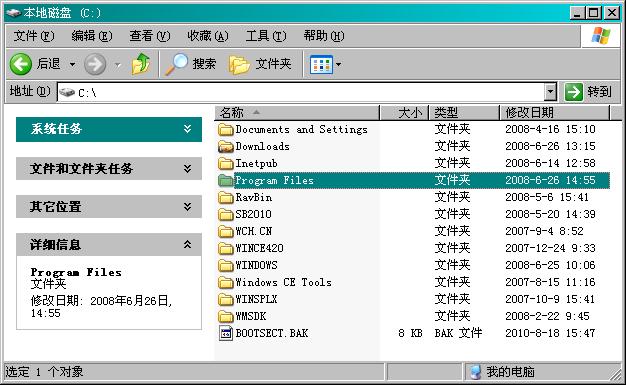Click the Program Files folder icon
The width and height of the screenshot is (626, 385).
click(x=226, y=181)
